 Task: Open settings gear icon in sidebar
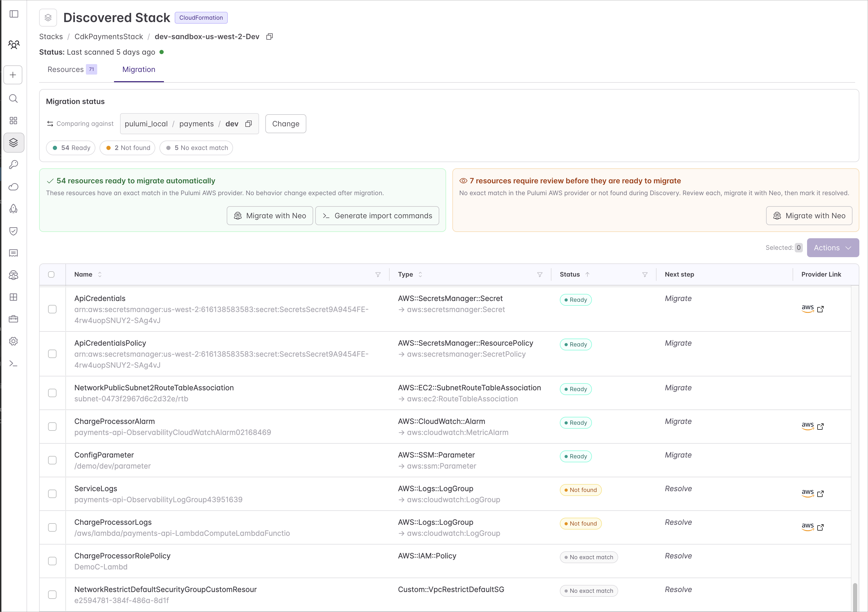13,341
